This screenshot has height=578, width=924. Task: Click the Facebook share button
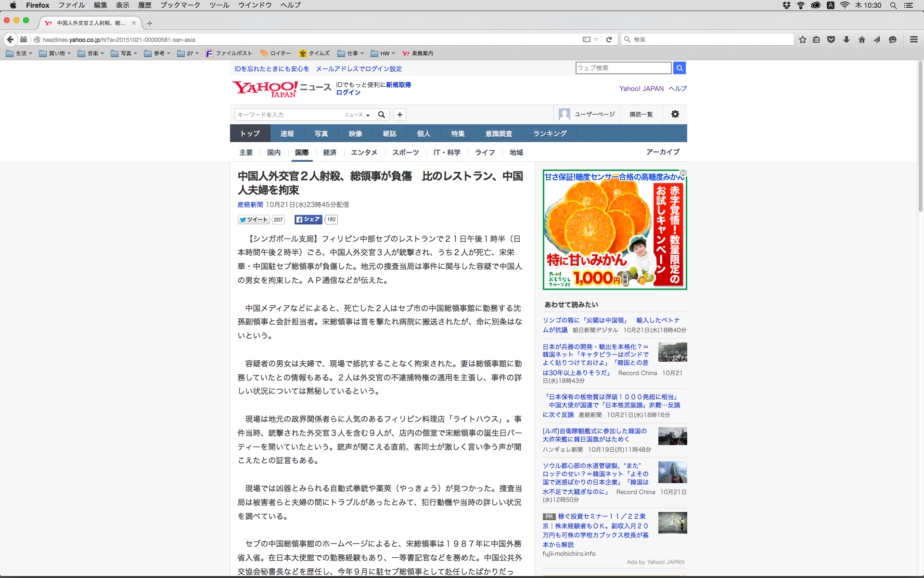pos(308,220)
